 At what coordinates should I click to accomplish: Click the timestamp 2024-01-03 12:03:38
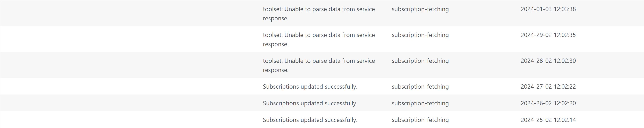pos(548,9)
